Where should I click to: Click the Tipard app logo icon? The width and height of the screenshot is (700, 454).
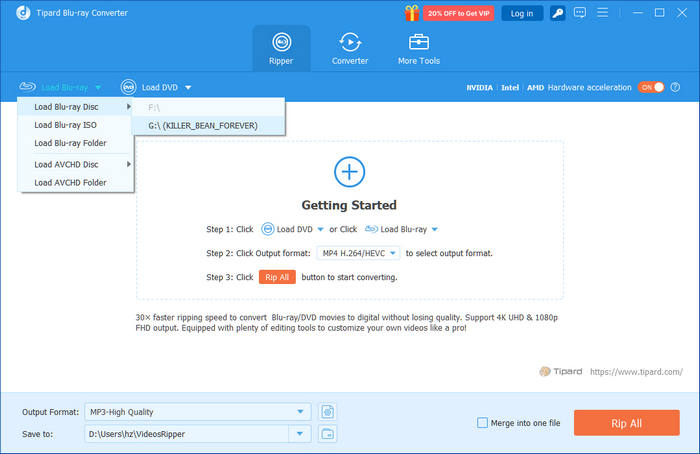tap(23, 13)
